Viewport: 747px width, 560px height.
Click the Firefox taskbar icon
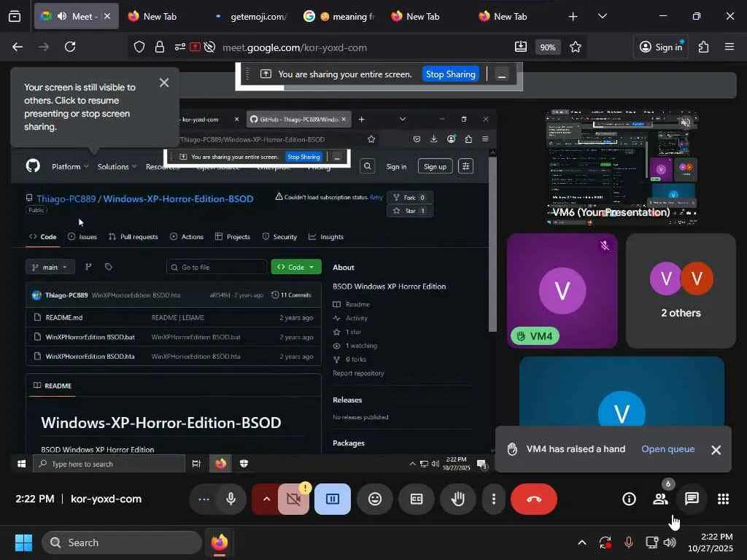click(x=219, y=542)
